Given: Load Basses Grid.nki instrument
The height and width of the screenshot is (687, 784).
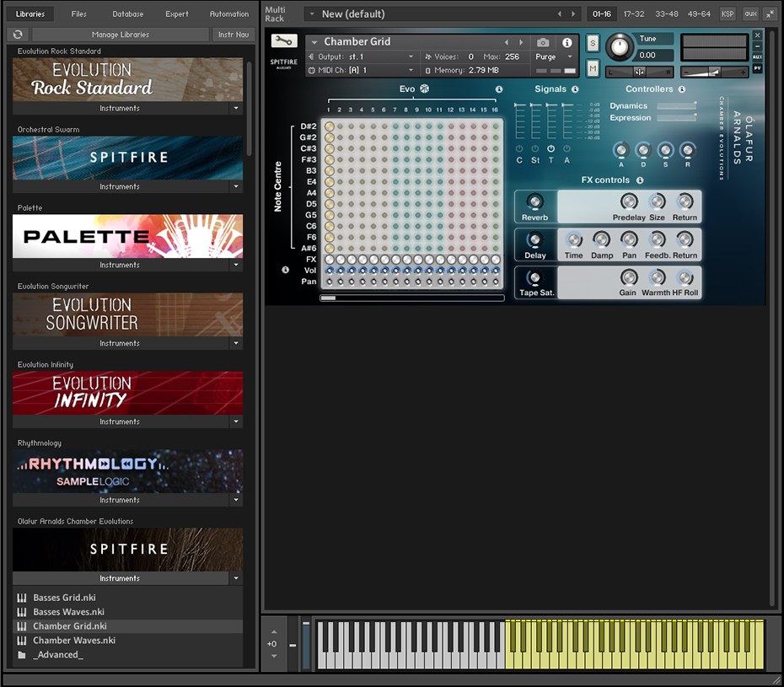Looking at the screenshot, I should point(127,598).
